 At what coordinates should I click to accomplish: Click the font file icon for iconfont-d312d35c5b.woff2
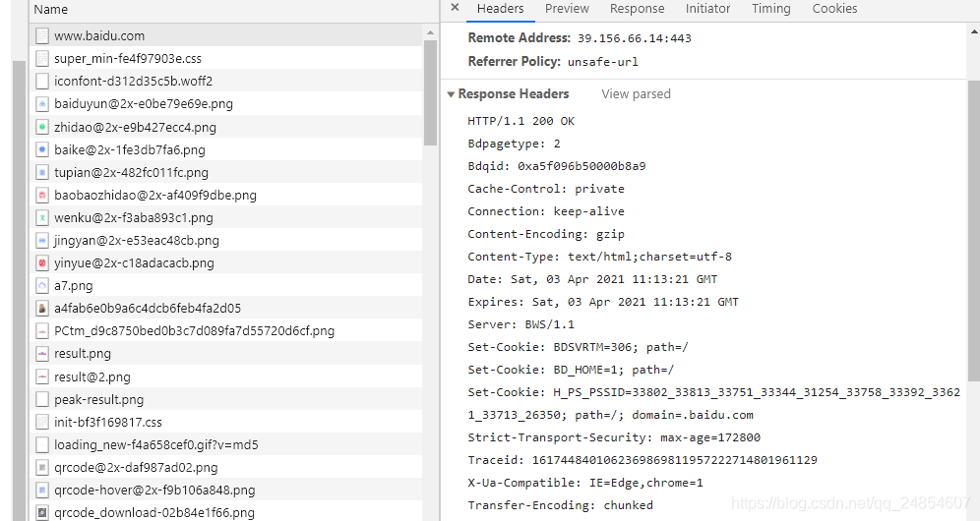coord(42,82)
